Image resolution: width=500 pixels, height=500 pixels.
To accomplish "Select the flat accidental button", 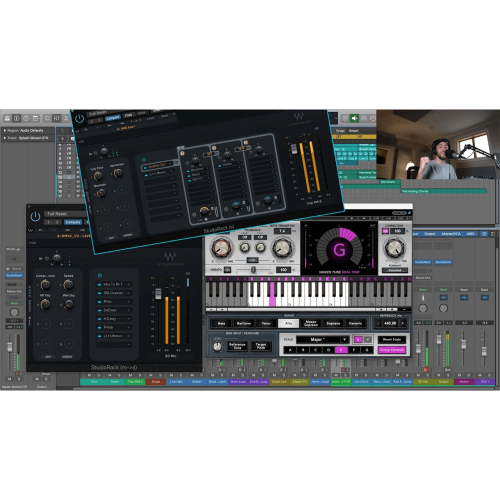I will pyautogui.click(x=358, y=339).
